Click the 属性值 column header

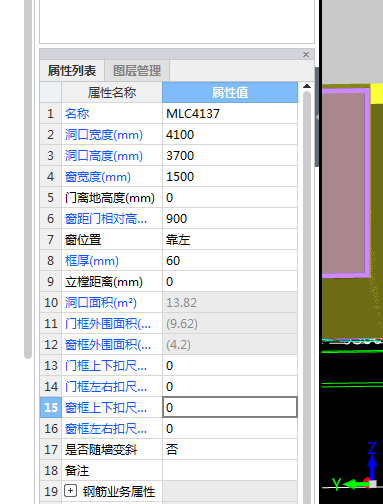tap(230, 92)
